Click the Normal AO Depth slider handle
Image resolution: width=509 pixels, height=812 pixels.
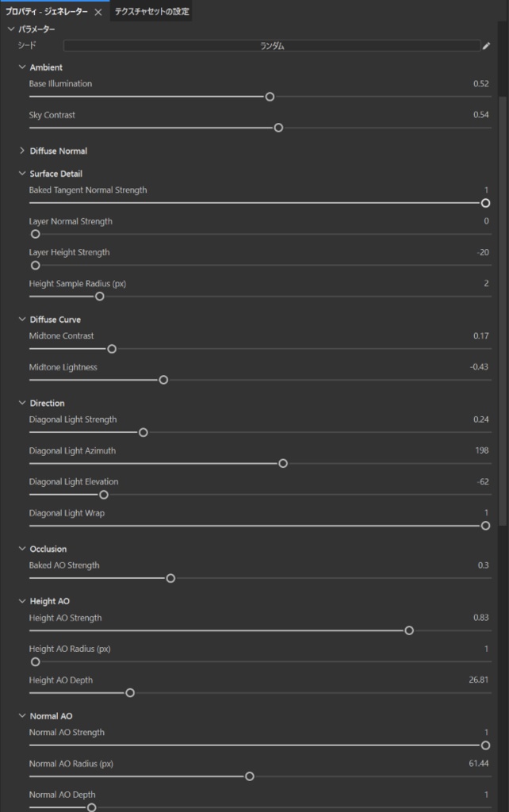92,807
